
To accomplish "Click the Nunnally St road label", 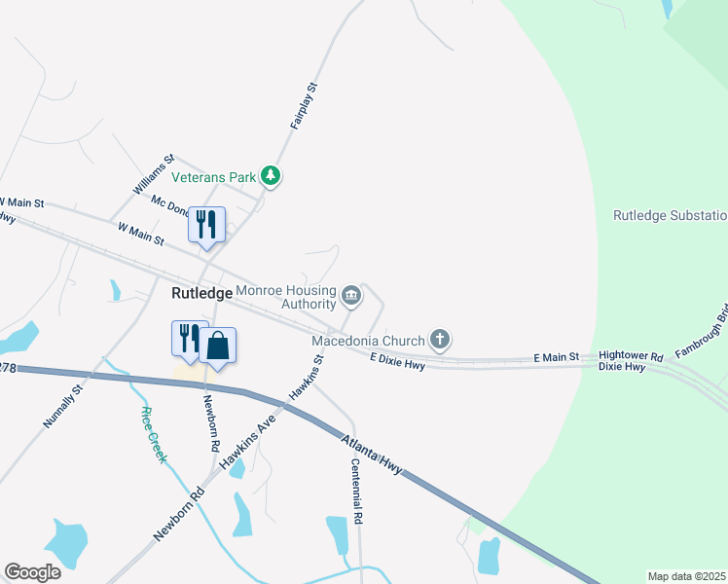I will click(62, 406).
